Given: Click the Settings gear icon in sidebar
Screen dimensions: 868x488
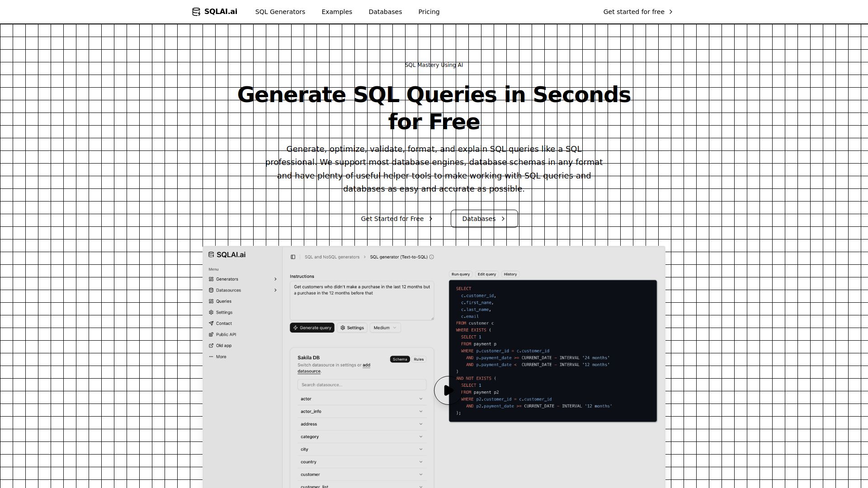Looking at the screenshot, I should click(211, 312).
